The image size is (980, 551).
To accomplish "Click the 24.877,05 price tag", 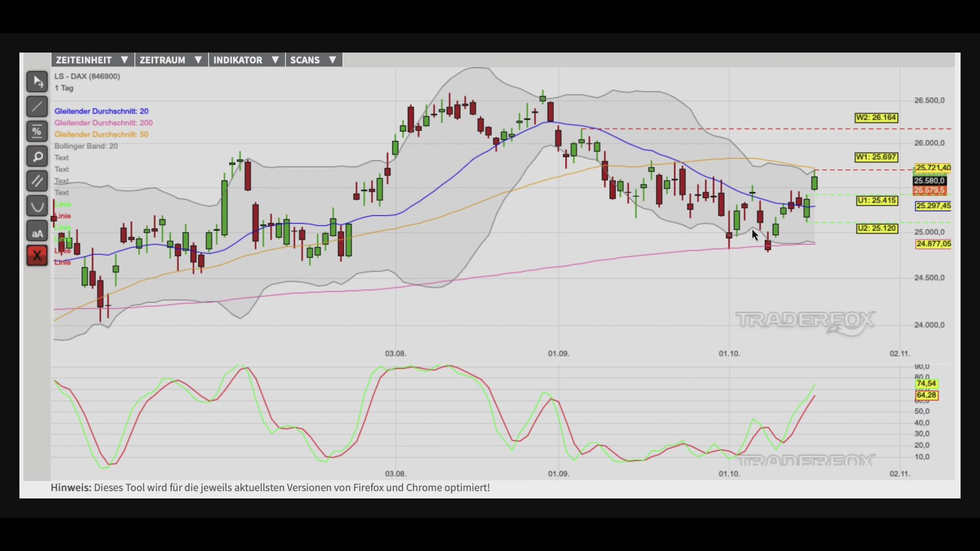I will click(x=934, y=243).
